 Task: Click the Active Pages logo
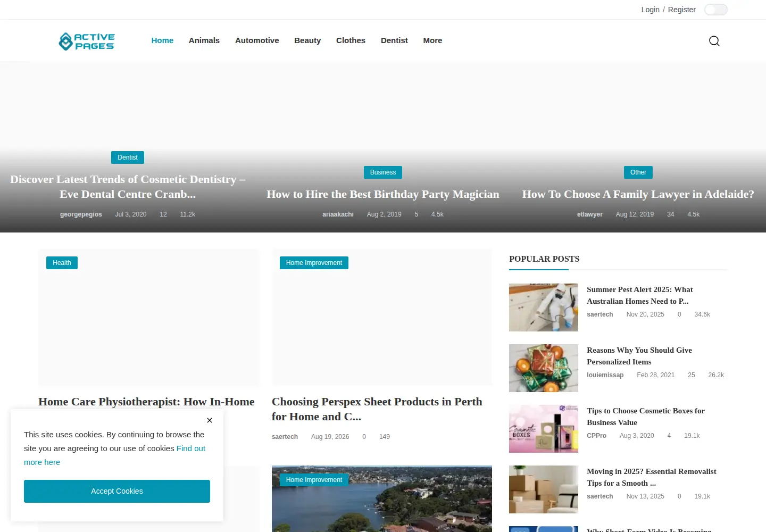(87, 41)
